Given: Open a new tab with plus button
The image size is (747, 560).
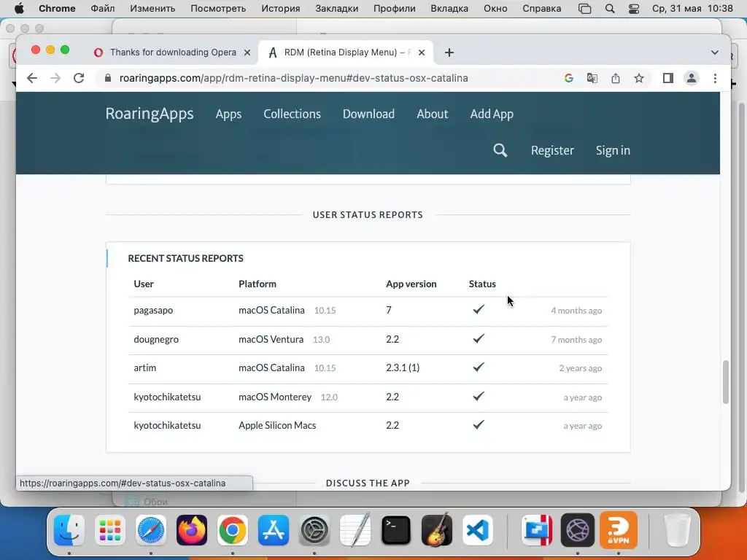Looking at the screenshot, I should pos(449,52).
